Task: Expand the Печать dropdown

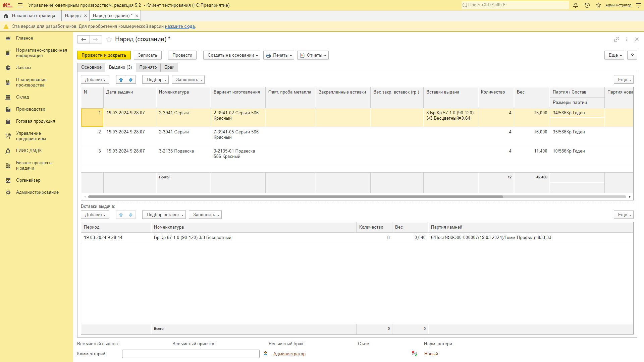Action: click(x=279, y=55)
